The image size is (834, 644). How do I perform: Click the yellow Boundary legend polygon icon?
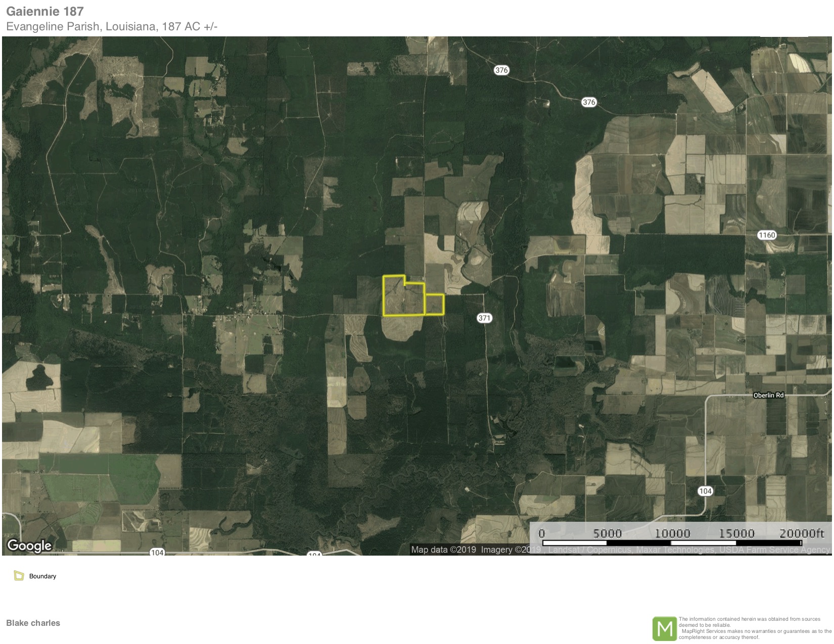pyautogui.click(x=19, y=576)
